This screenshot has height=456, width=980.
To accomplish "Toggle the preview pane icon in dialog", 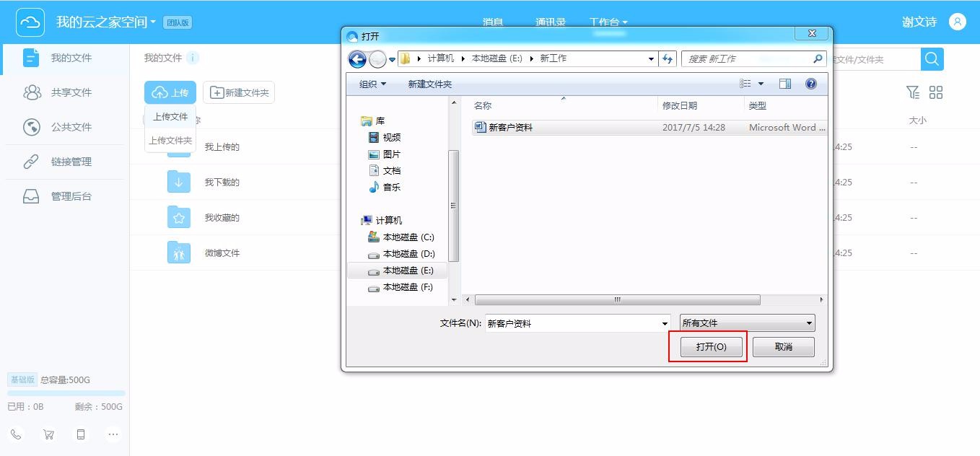I will click(784, 84).
